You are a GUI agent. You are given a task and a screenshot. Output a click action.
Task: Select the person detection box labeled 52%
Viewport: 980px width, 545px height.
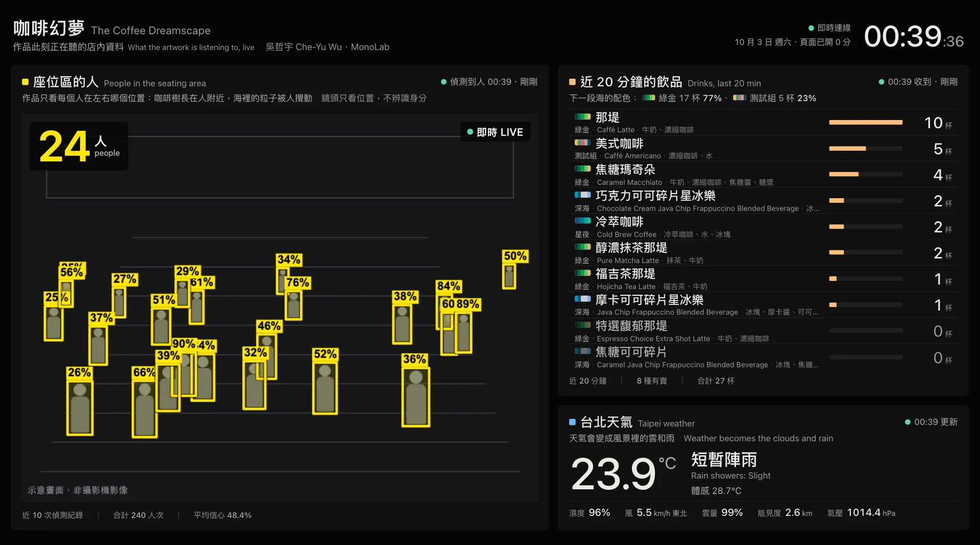(325, 388)
